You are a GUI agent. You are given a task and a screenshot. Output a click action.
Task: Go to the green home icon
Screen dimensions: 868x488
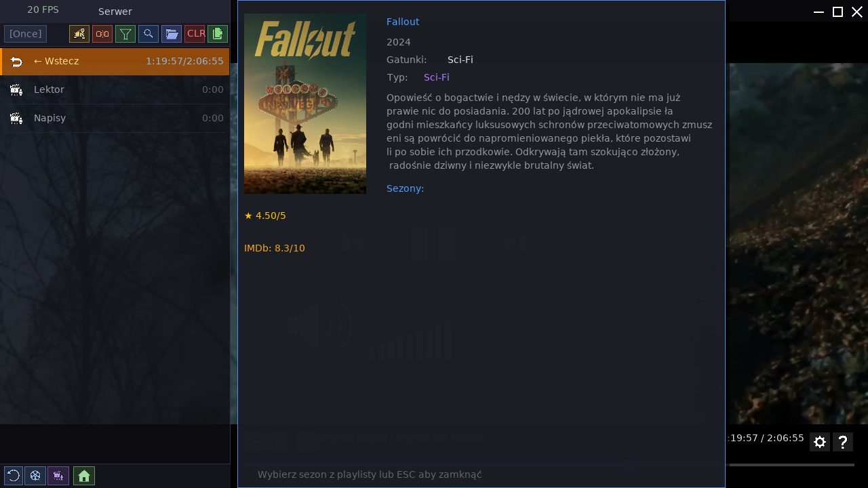tap(84, 476)
